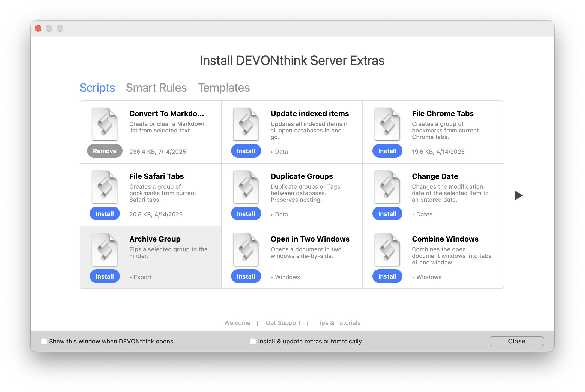Click the Duplicate Groups script icon

pos(246,187)
